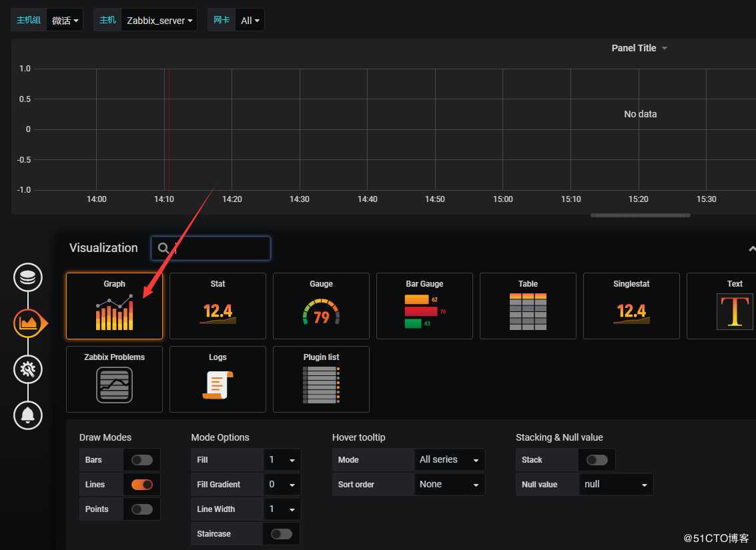Click the 15:30 time axis label
Image resolution: width=756 pixels, height=550 pixels.
[x=707, y=199]
